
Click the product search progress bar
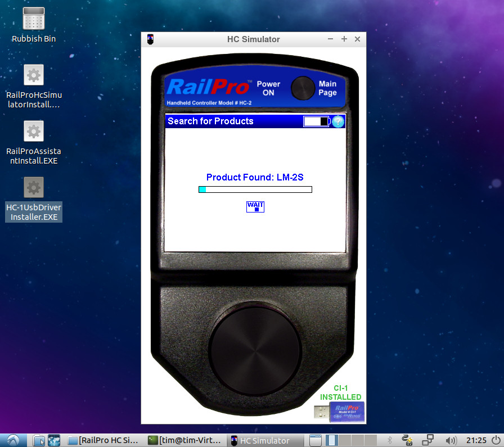pyautogui.click(x=254, y=189)
